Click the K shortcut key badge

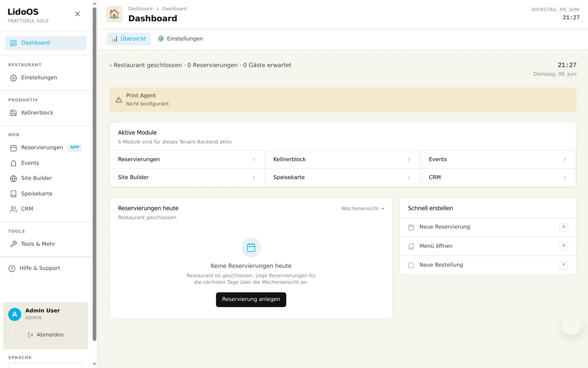[564, 265]
